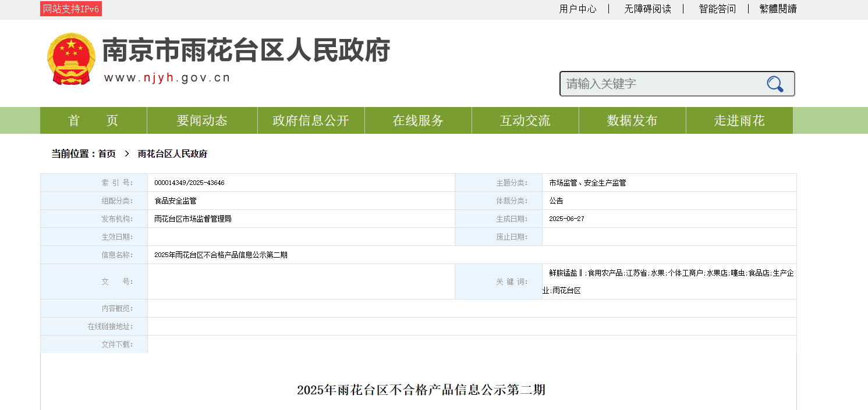Open 无障碍阅读 accessibility mode
The height and width of the screenshot is (410, 868).
coord(647,9)
